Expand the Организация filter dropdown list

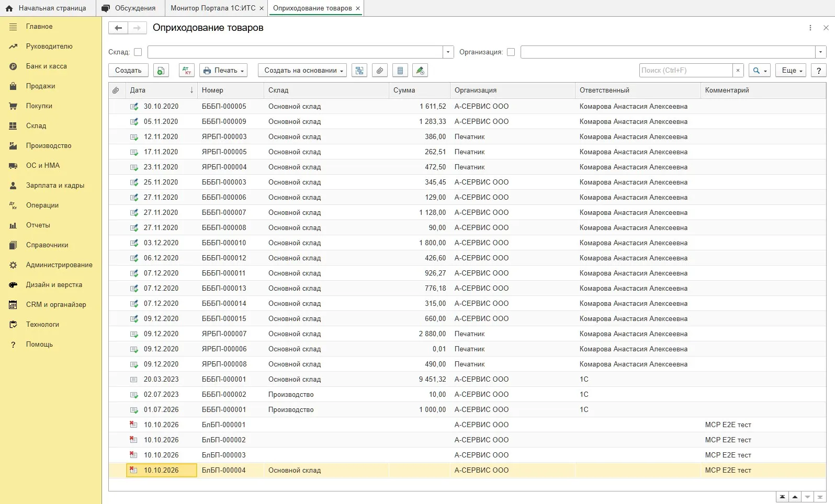click(x=820, y=52)
